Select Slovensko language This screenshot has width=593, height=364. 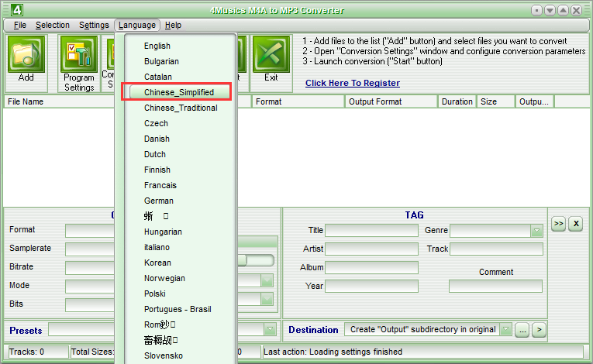(x=164, y=355)
